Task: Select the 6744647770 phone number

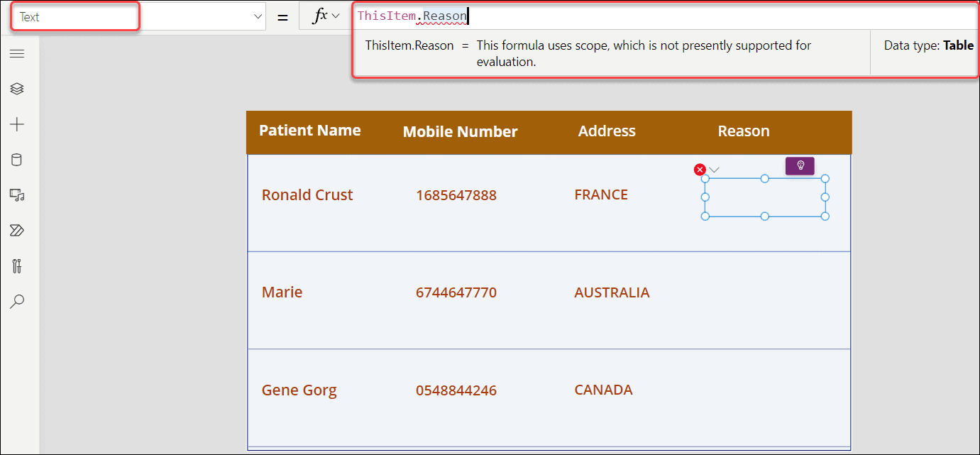Action: (x=456, y=292)
